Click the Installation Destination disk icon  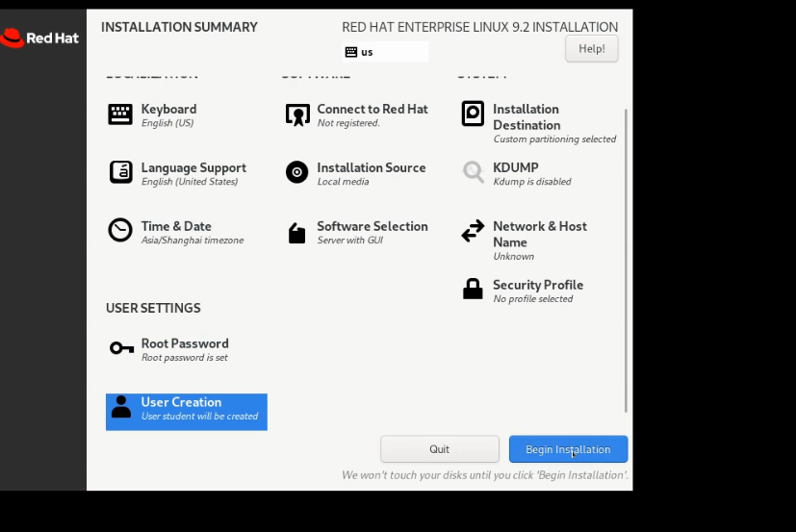(473, 114)
